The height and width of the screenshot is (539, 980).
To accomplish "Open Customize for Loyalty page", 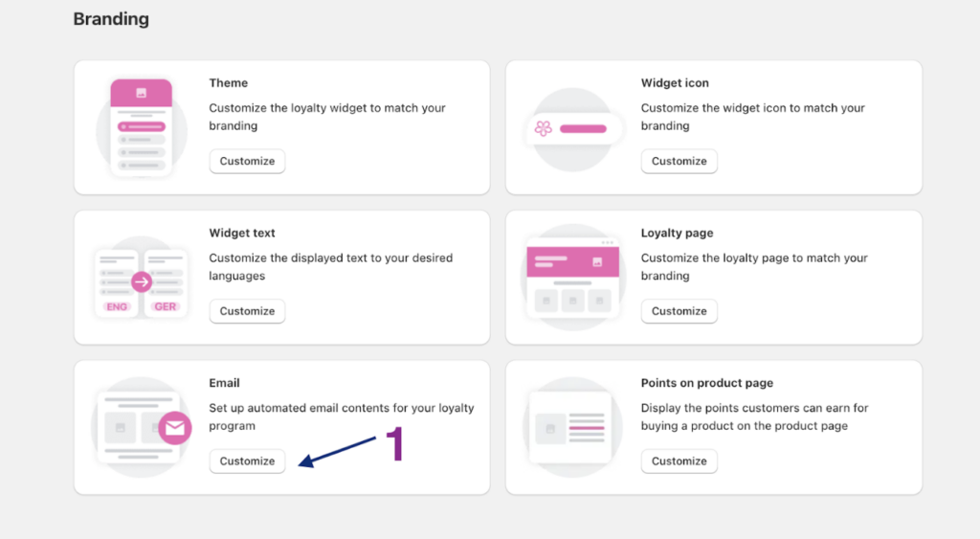I will coord(679,311).
